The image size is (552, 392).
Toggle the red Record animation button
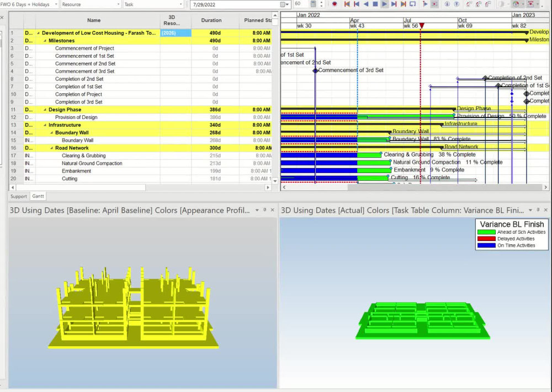click(335, 4)
